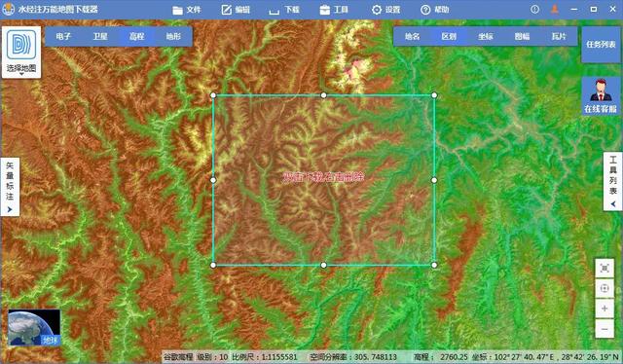Click the info alert icon in the title bar
The image size is (623, 364).
click(x=534, y=9)
